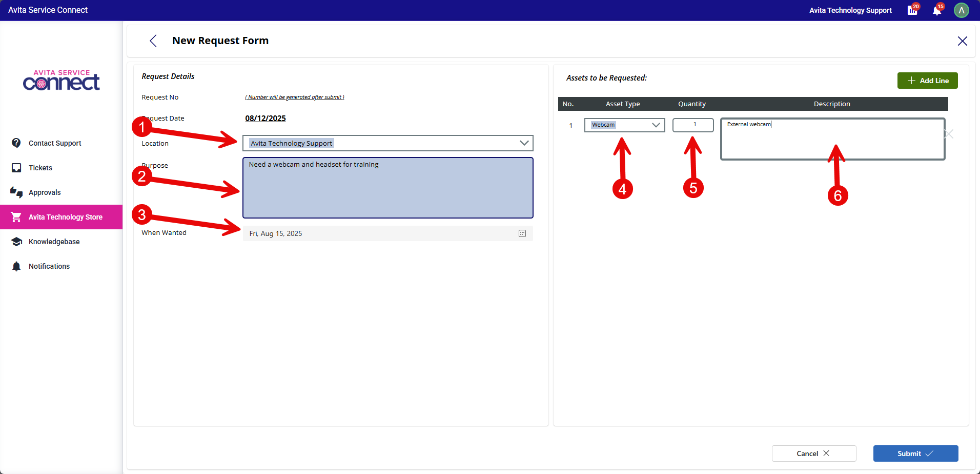Screen dimensions: 980x474
Task: Click the Notifications bell sidebar icon
Action: (x=16, y=266)
